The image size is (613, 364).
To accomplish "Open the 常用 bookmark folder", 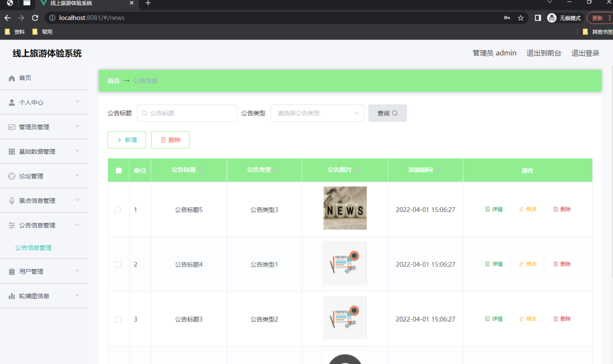I will tap(42, 32).
